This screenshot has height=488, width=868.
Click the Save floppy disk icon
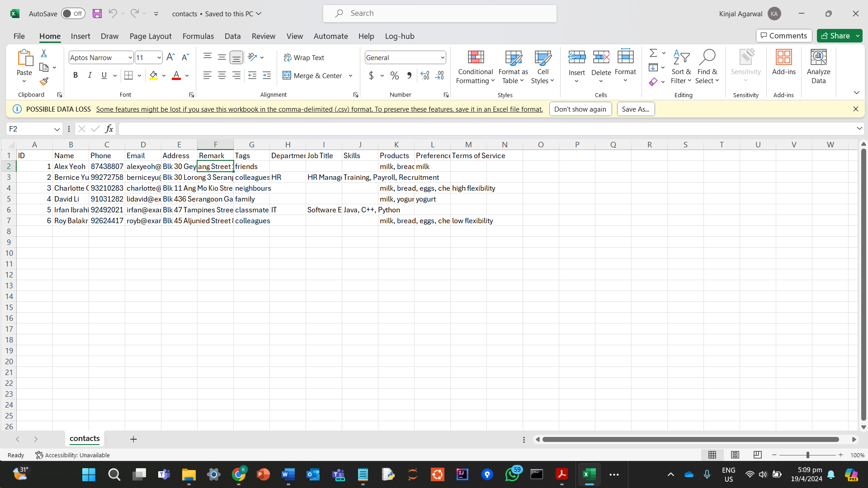(x=97, y=14)
